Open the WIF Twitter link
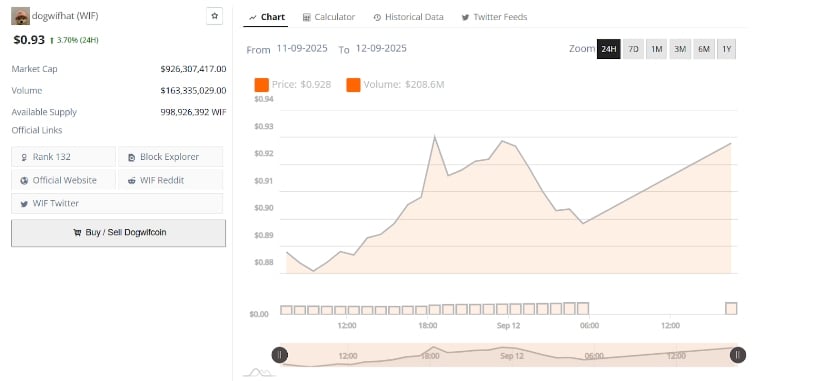 coord(117,203)
